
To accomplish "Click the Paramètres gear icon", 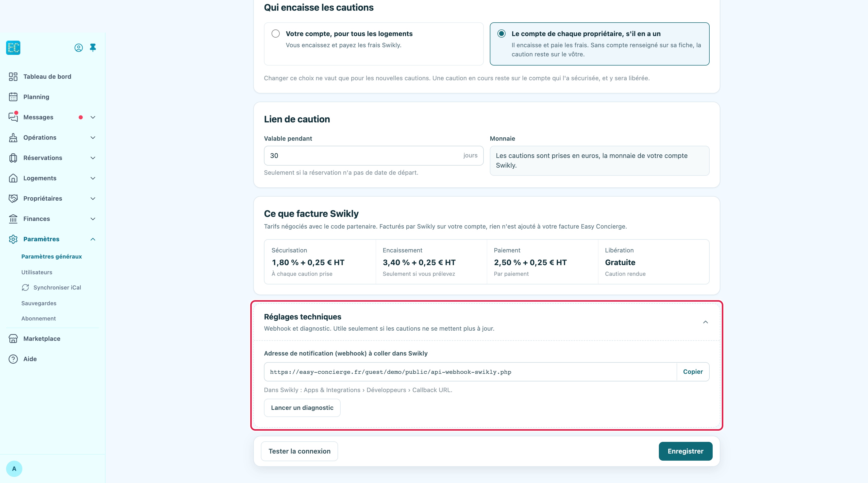I will click(x=13, y=239).
